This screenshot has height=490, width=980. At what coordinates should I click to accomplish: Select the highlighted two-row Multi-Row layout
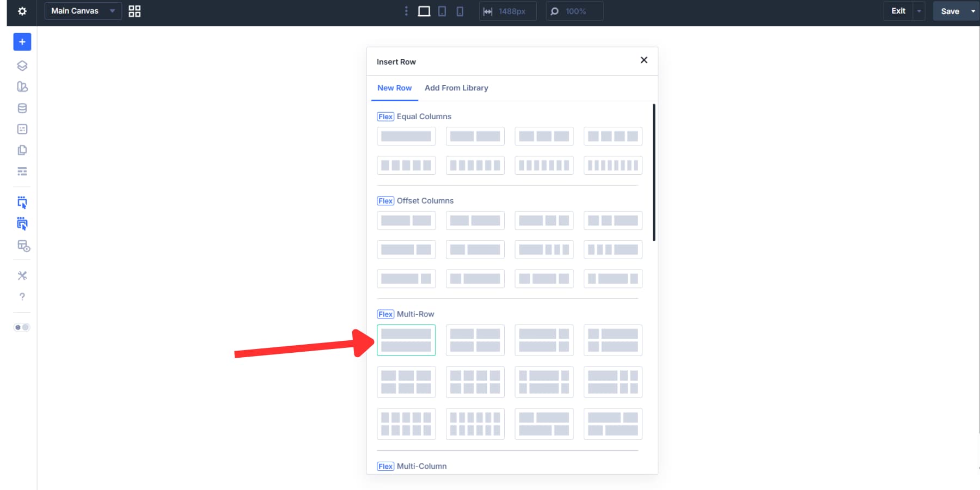pyautogui.click(x=406, y=340)
